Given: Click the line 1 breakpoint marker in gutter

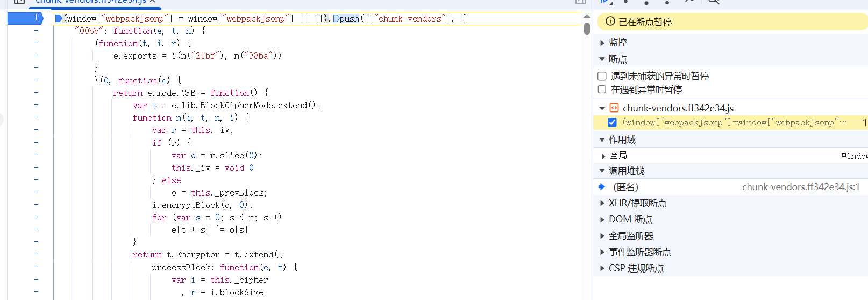Looking at the screenshot, I should click(x=25, y=18).
